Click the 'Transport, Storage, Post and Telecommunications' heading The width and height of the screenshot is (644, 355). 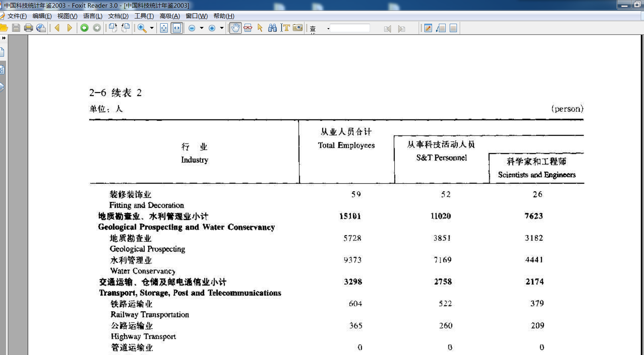[190, 293]
